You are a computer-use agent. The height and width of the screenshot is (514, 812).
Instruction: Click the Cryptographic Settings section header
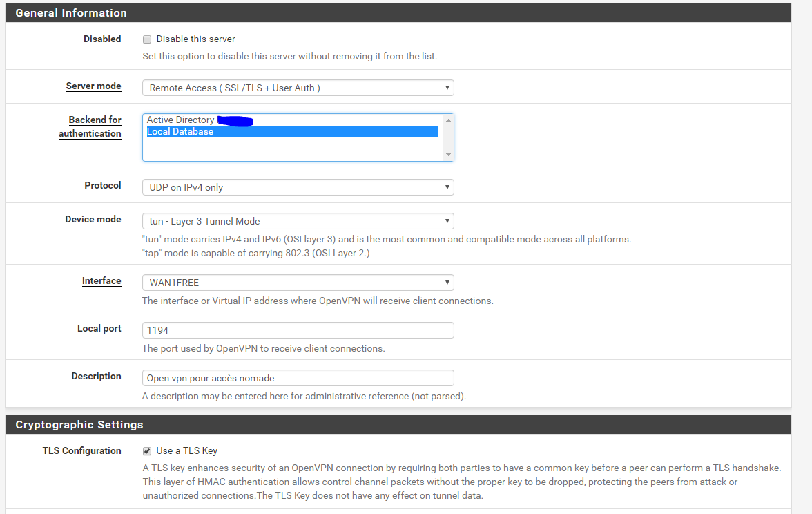click(x=79, y=425)
